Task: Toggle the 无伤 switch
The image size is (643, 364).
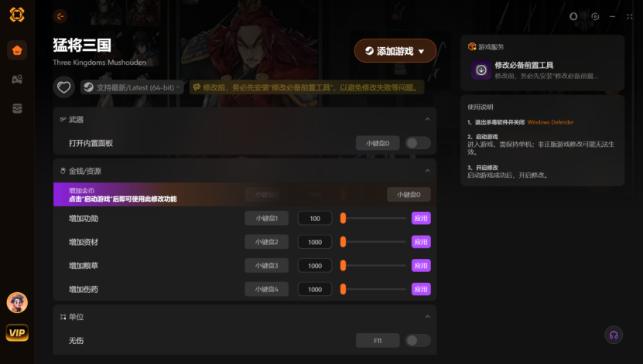Action: pos(418,340)
